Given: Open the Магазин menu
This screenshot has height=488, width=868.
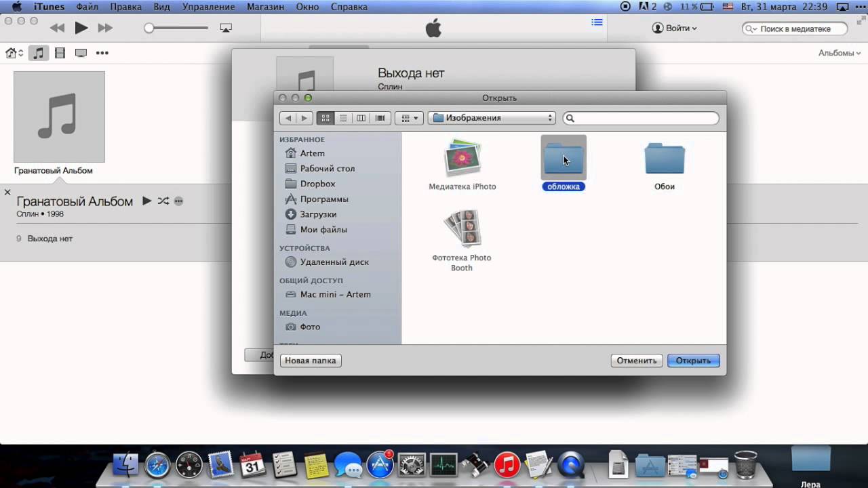Looking at the screenshot, I should [265, 7].
